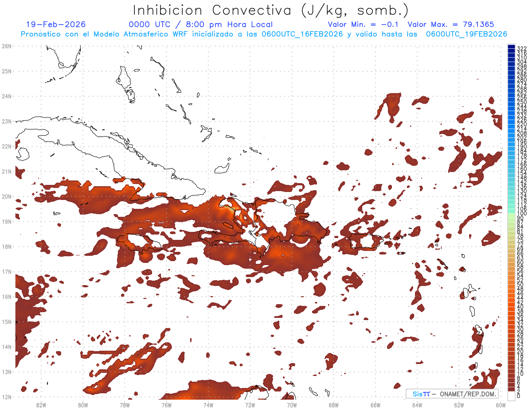532x411 pixels.
Task: Click the color scale value 250
Action: pyautogui.click(x=522, y=102)
